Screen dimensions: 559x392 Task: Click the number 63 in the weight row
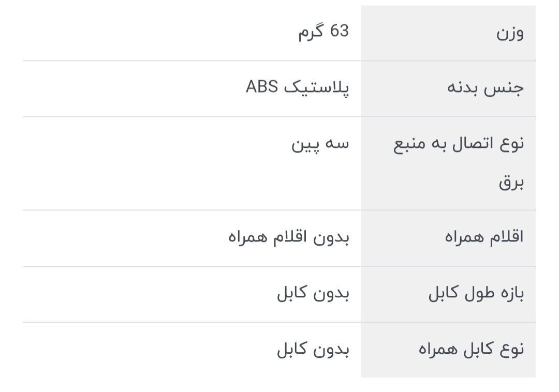[340, 32]
